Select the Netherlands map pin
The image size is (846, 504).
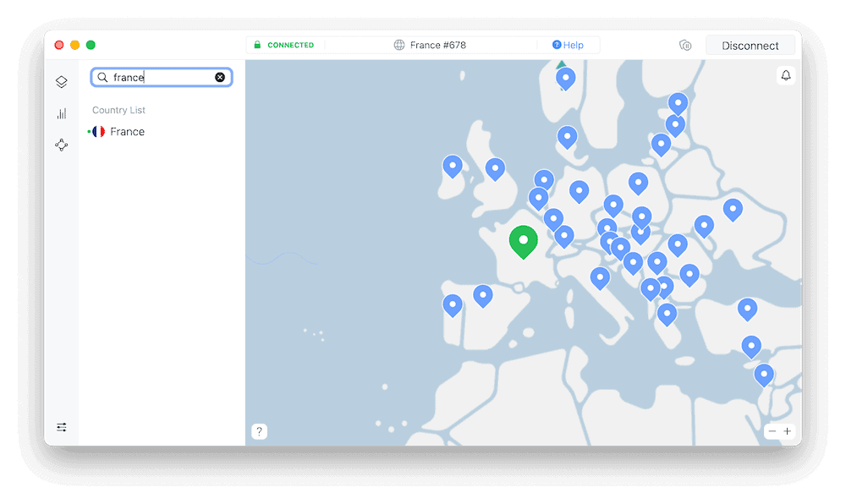[544, 181]
